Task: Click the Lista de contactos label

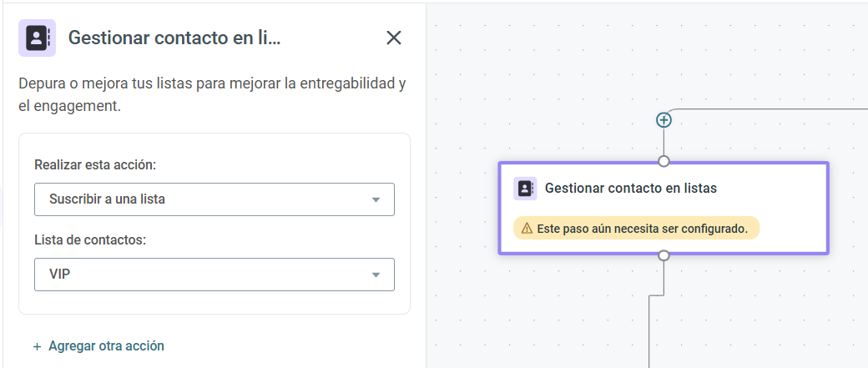Action: point(89,240)
